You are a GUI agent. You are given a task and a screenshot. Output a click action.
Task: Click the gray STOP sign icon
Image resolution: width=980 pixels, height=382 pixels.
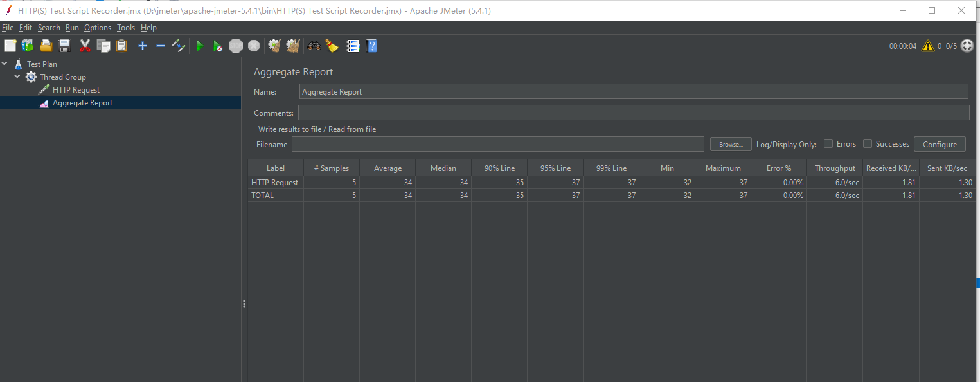point(236,46)
